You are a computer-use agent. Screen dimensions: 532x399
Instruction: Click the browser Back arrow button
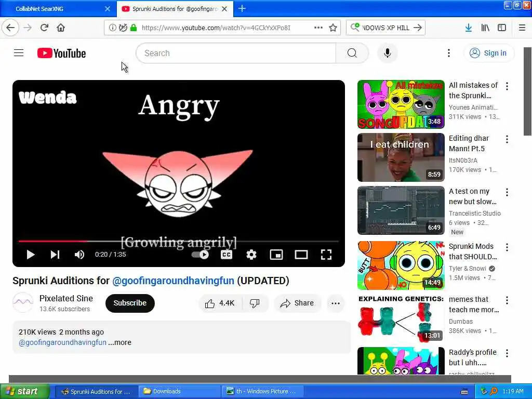pos(10,28)
